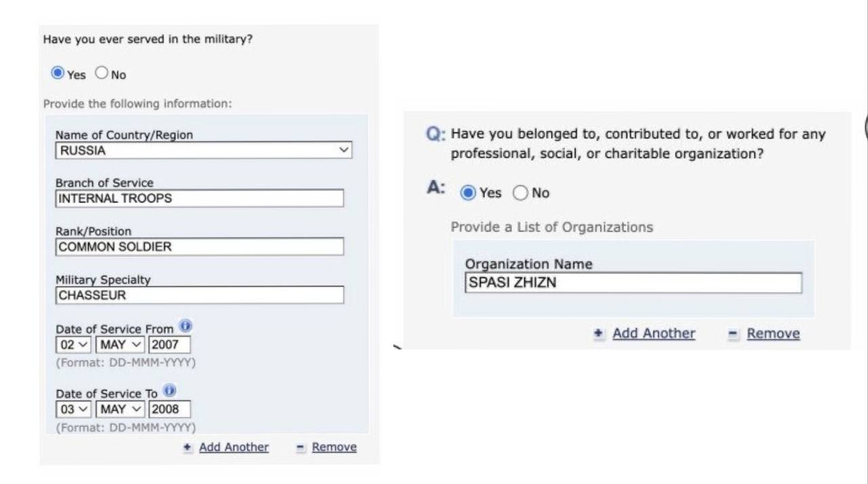868x484 pixels.
Task: Open Service From month dropdown
Action: pos(120,344)
